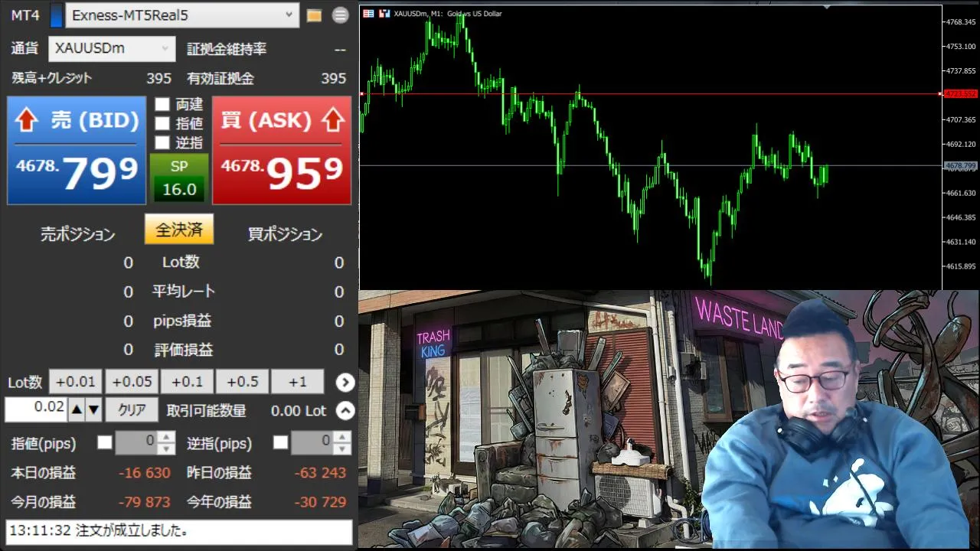980x551 pixels.
Task: Decrease lot size with the down arrow
Action: 93,410
